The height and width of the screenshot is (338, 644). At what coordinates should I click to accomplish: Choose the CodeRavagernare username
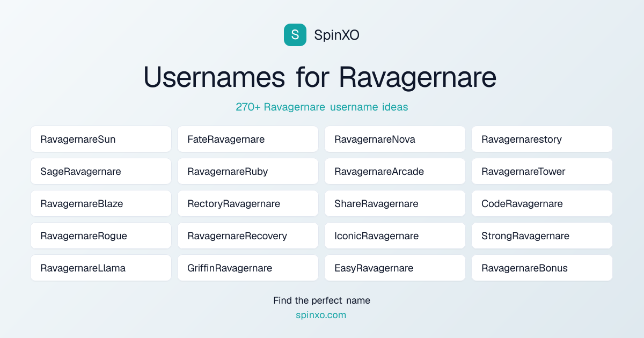pos(542,203)
